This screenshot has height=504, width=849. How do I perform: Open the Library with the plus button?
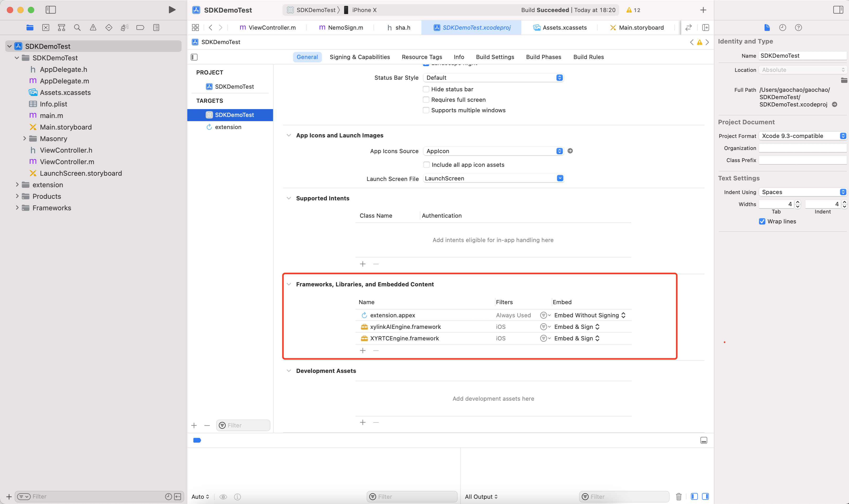(x=703, y=10)
